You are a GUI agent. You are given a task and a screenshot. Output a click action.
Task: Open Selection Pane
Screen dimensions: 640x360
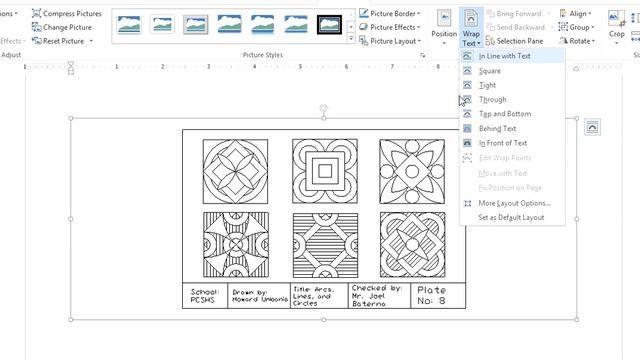point(514,41)
